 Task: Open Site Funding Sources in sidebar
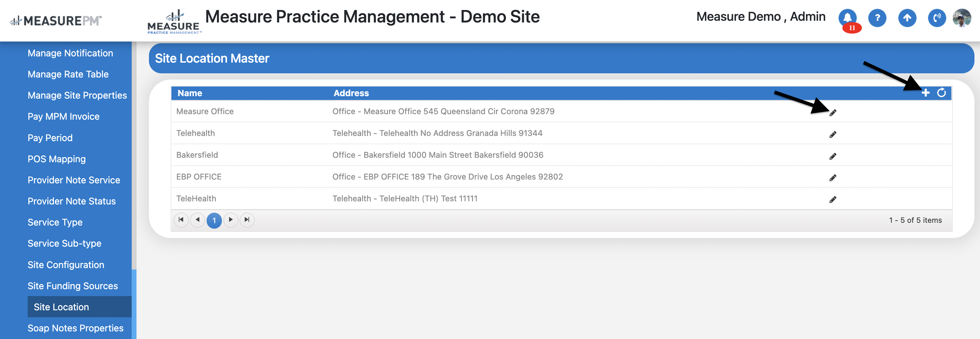click(73, 286)
